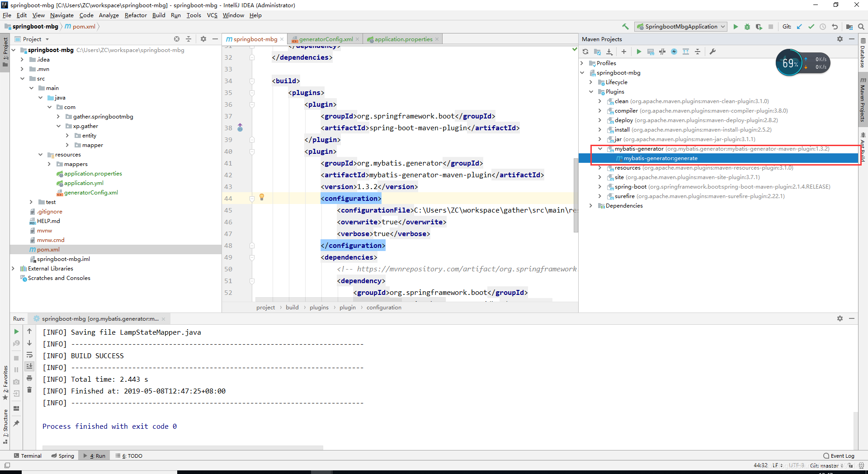Click locate file target icon in Project panel
The image size is (868, 474).
(x=177, y=39)
